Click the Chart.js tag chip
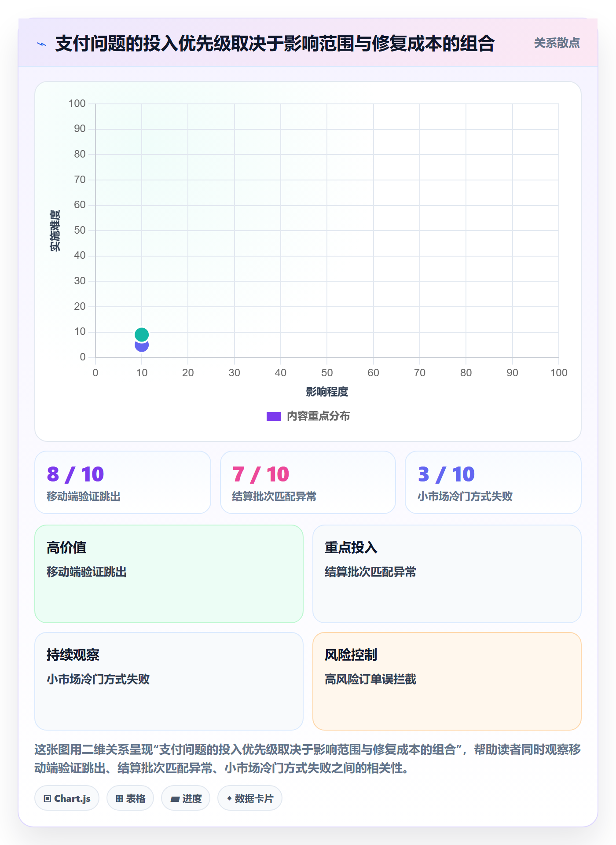Screen dimensions: 616x845 67,798
